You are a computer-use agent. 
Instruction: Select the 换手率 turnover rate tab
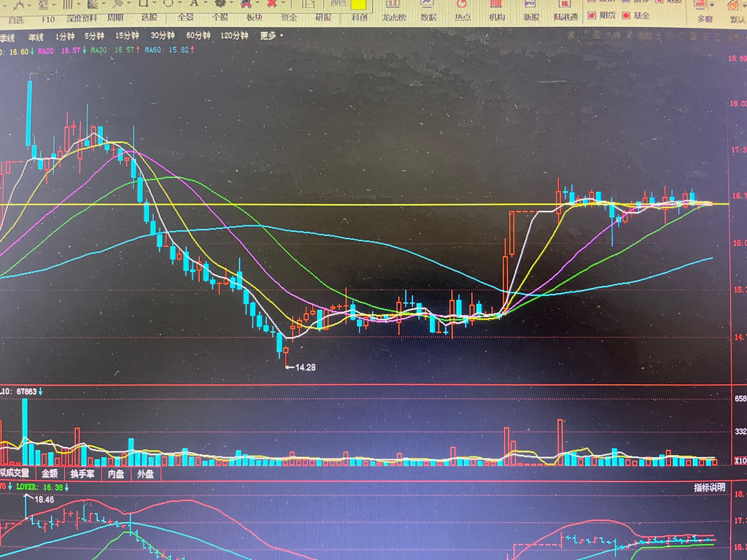coord(82,474)
